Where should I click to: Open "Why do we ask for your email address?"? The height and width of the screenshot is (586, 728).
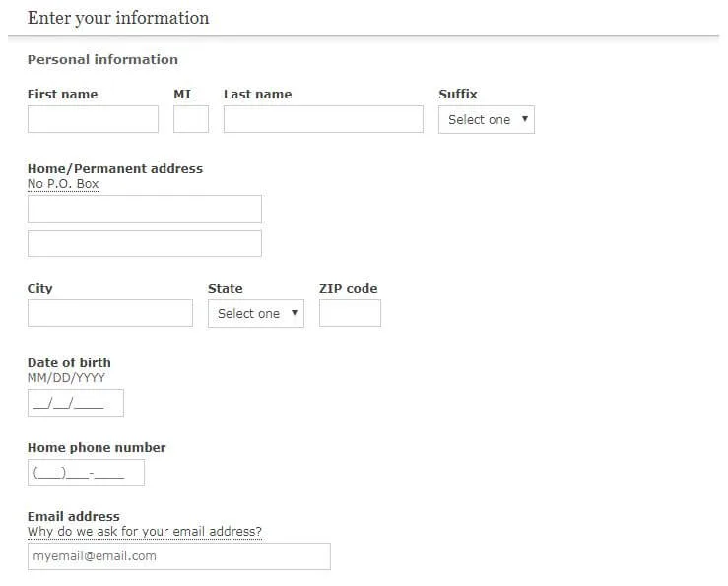[x=145, y=532]
